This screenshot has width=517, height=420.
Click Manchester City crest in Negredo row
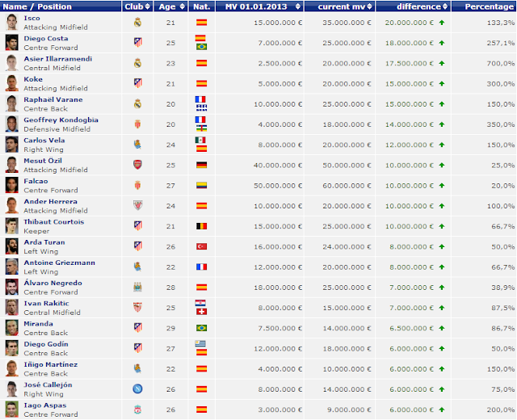pyautogui.click(x=137, y=288)
